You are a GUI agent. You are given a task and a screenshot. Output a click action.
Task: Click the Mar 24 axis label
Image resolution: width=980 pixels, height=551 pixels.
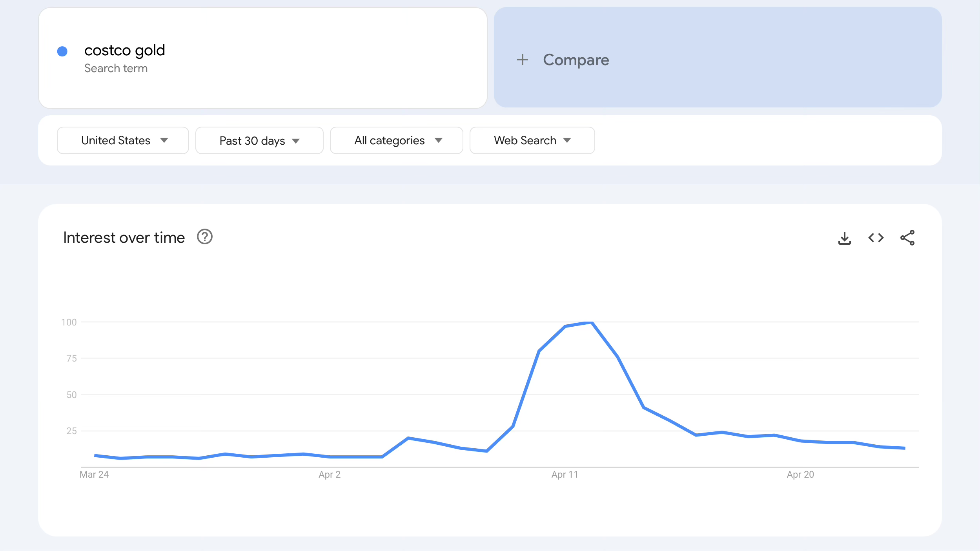pos(94,475)
